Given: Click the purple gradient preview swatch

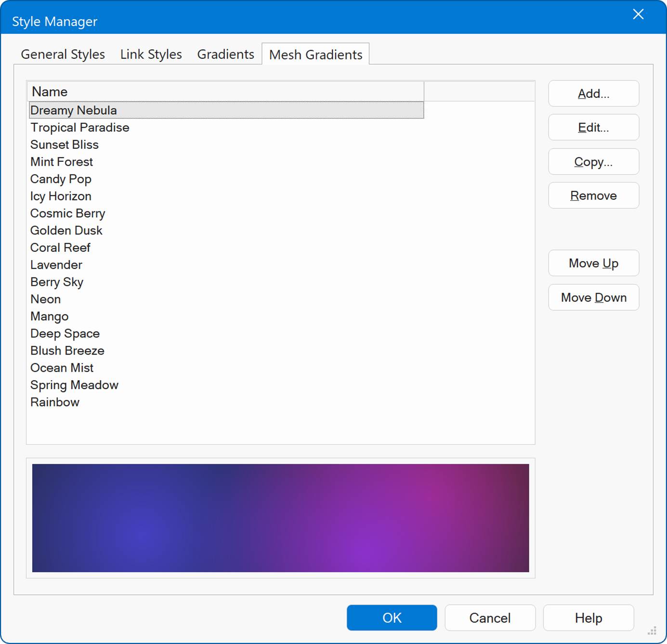Looking at the screenshot, I should coord(280,518).
